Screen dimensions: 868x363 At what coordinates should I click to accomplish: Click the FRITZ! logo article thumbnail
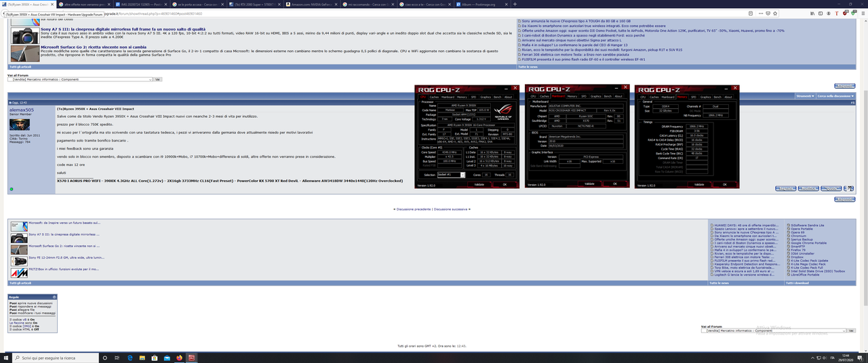[19, 272]
